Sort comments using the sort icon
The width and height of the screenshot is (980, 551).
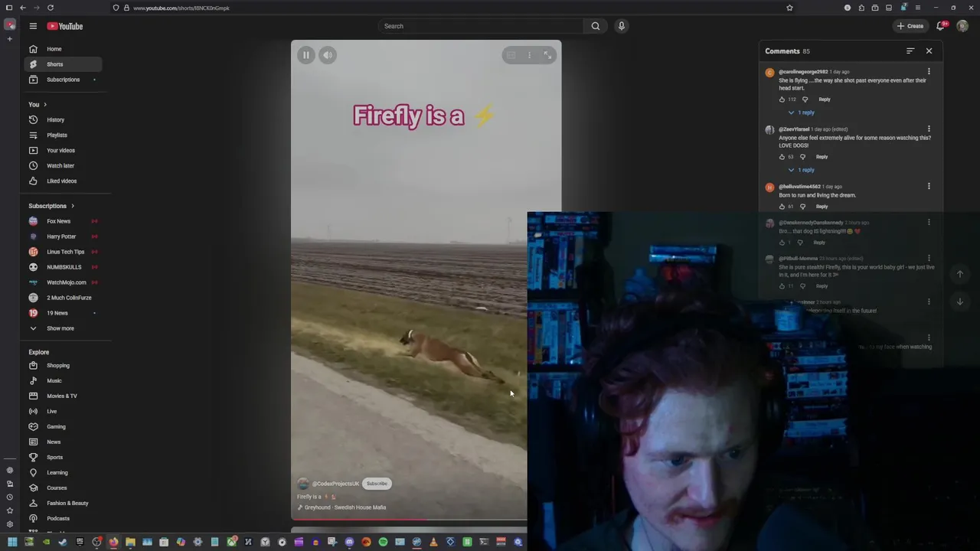pyautogui.click(x=910, y=51)
